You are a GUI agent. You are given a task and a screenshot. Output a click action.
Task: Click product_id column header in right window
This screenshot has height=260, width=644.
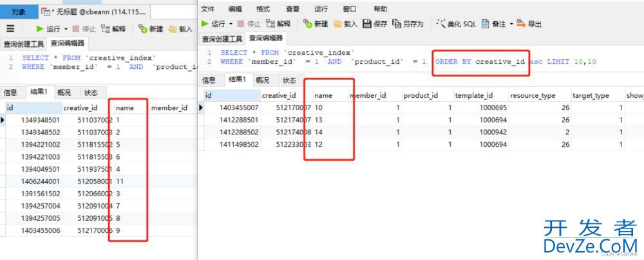click(x=427, y=95)
